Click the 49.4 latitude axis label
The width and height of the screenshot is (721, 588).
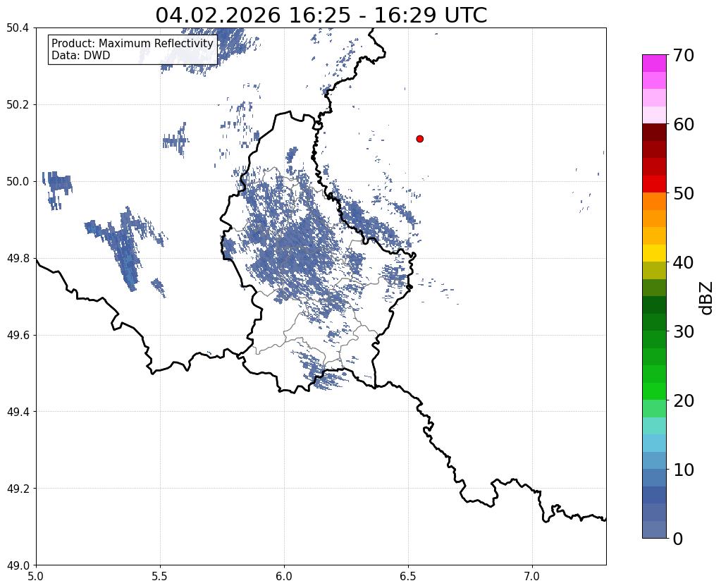coord(18,411)
